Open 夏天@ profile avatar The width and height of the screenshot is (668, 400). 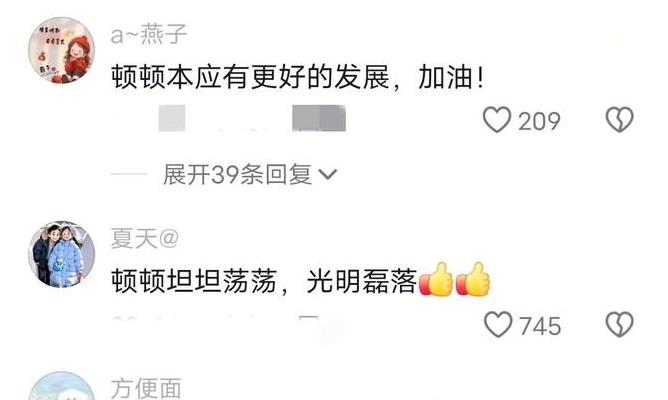61,254
